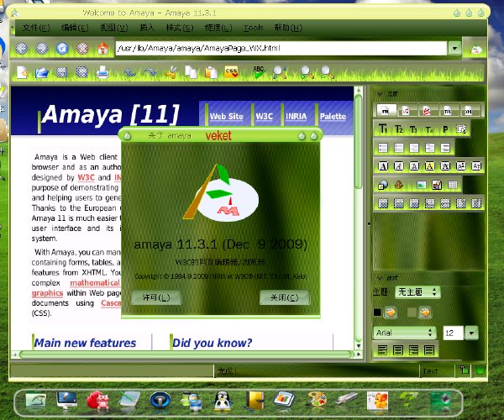The height and width of the screenshot is (420, 504).
Task: Align text center
Action: pyautogui.click(x=398, y=350)
